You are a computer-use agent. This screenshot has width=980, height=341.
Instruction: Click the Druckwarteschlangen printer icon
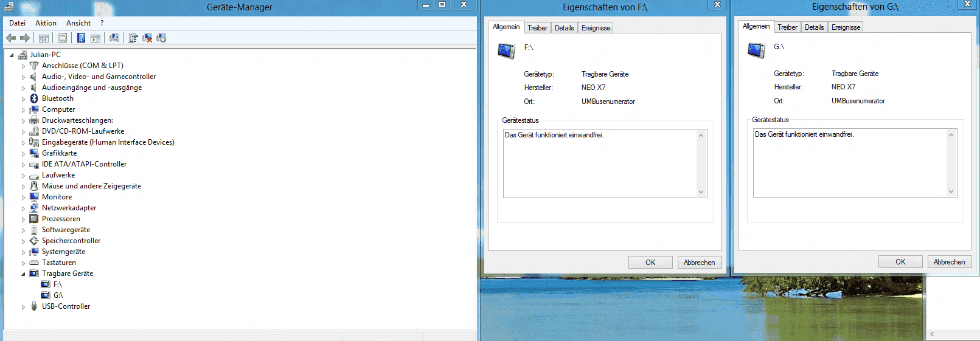click(34, 120)
